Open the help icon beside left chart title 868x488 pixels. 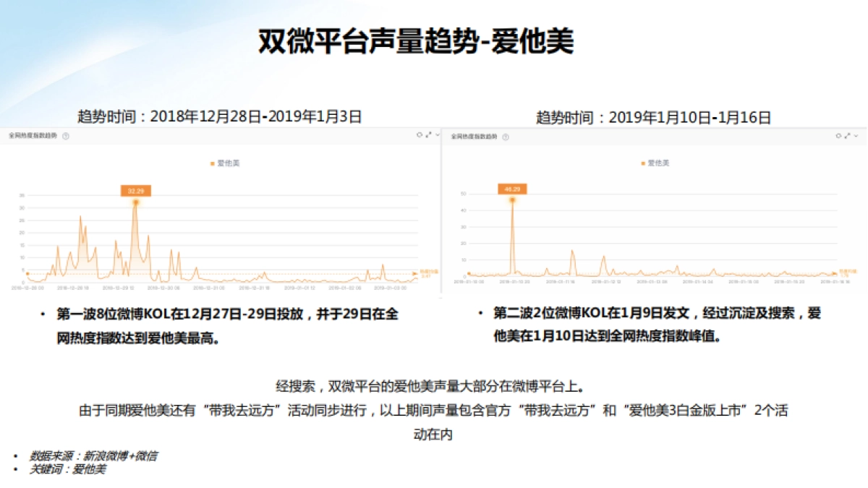66,135
